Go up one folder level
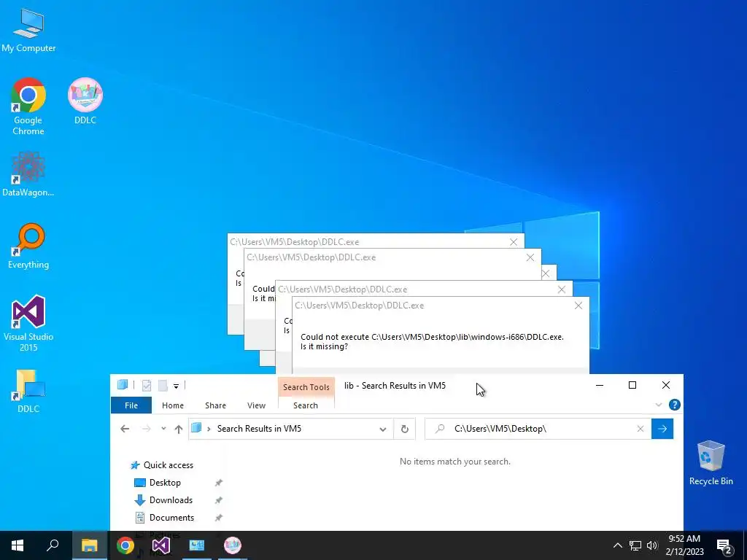747x560 pixels. tap(179, 429)
